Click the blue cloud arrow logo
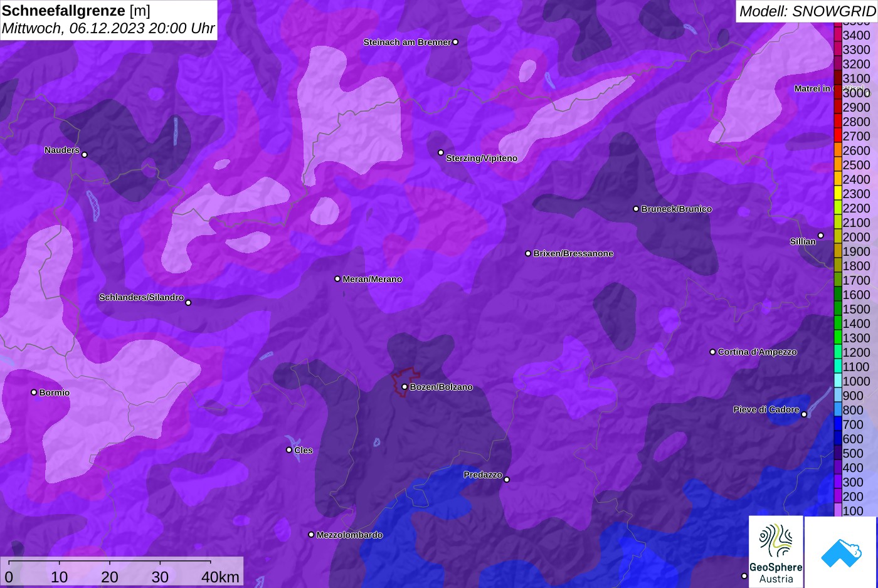 point(841,552)
